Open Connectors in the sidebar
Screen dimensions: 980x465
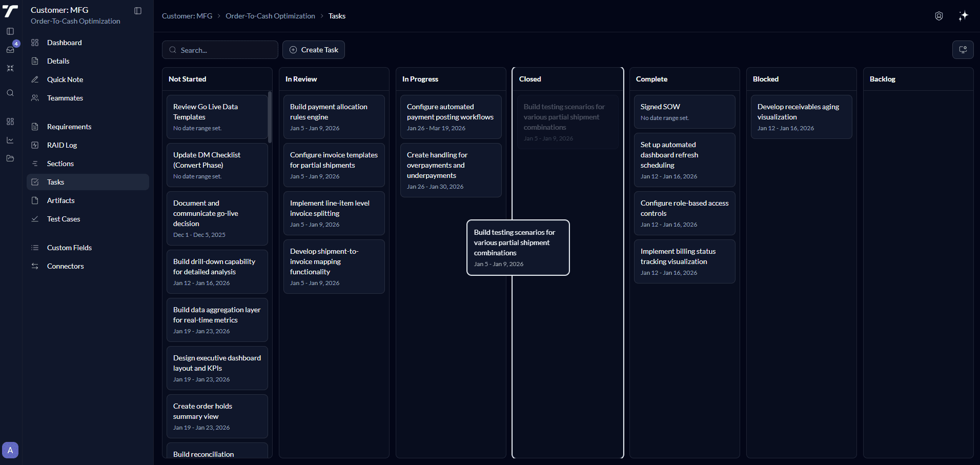[88, 266]
